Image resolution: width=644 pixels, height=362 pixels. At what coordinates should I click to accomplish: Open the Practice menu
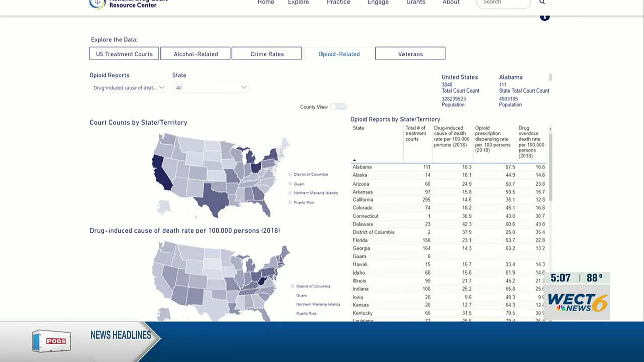click(x=338, y=3)
